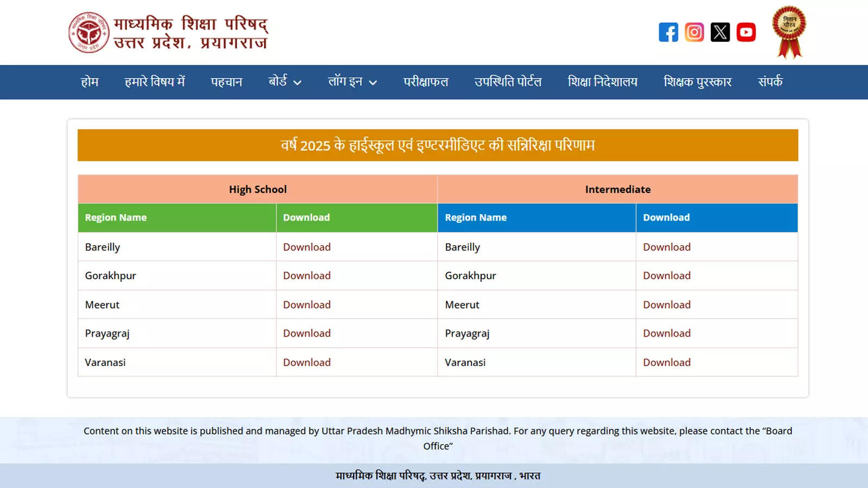The height and width of the screenshot is (488, 868).
Task: Click the Intermediate table header
Action: 618,189
